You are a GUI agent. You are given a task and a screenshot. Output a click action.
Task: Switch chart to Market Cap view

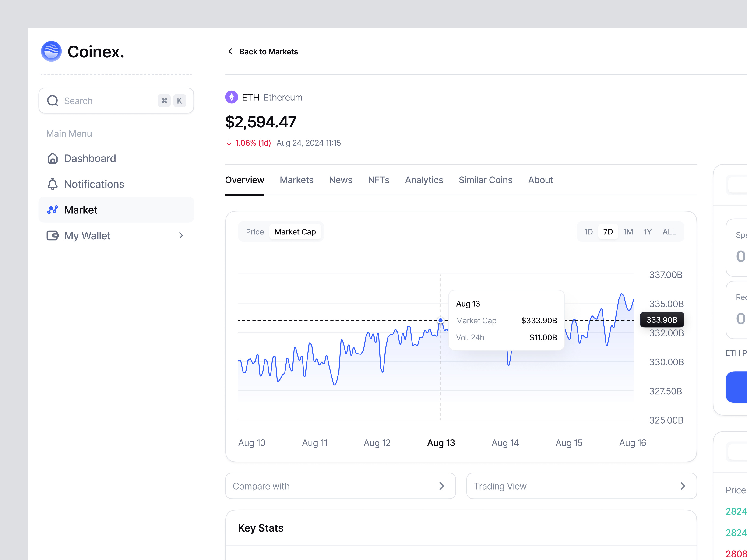(x=295, y=232)
